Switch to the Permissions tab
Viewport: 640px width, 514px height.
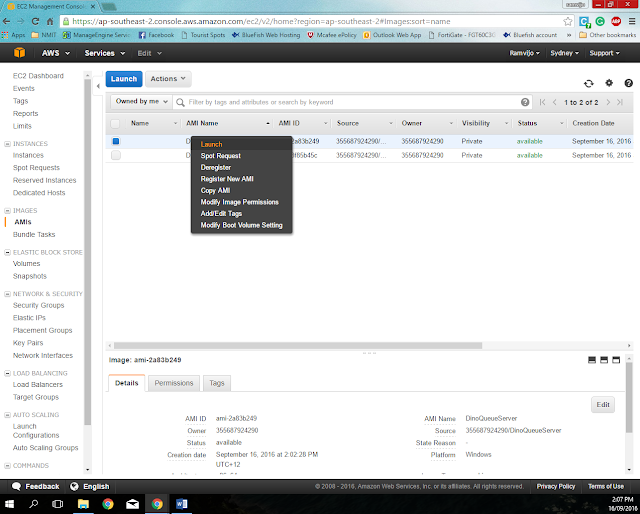pos(174,383)
